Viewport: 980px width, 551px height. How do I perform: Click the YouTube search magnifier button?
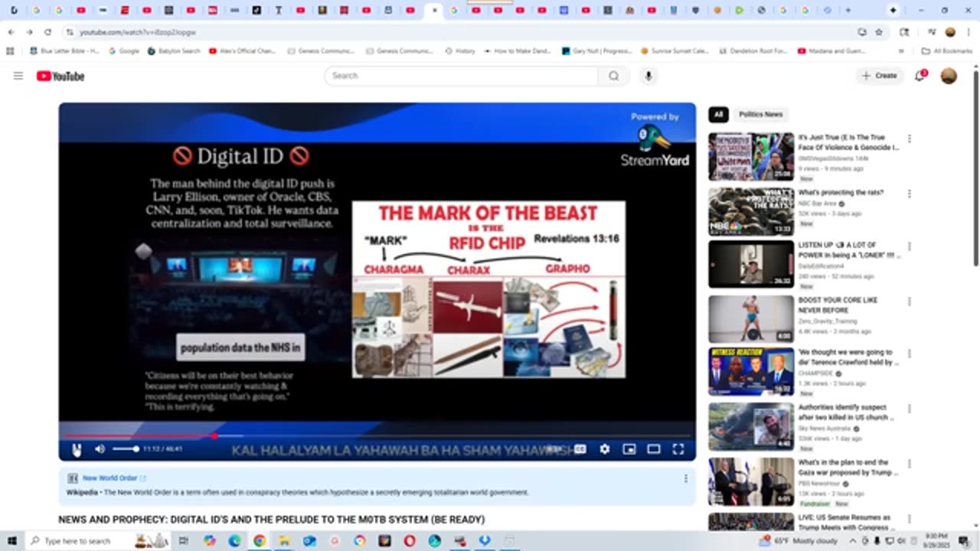click(613, 76)
